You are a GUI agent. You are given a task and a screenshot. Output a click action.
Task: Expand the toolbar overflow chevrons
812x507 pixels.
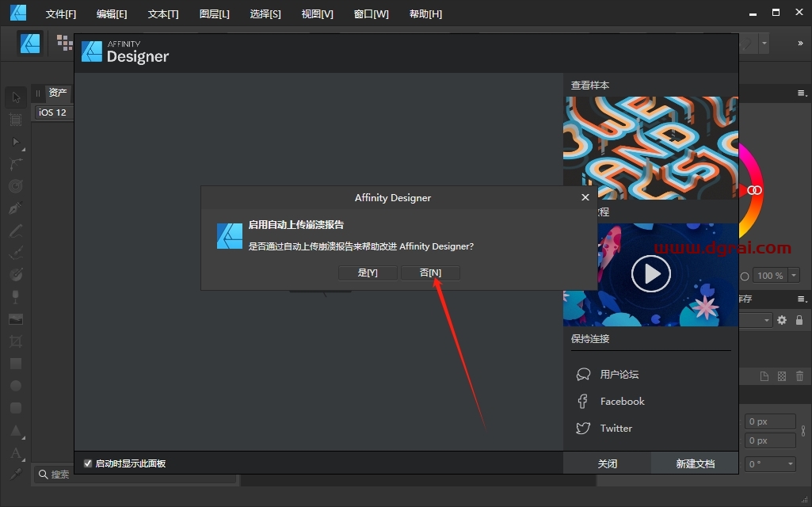coord(800,44)
